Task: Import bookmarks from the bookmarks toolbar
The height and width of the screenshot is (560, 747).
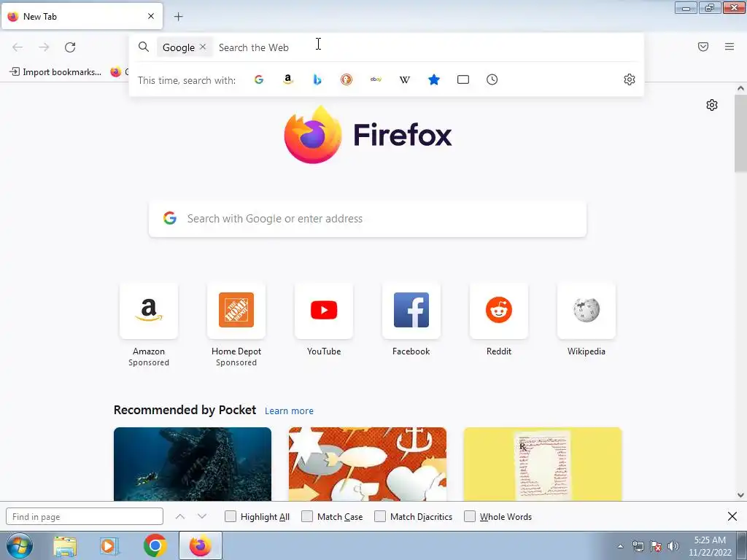Action: pos(55,72)
